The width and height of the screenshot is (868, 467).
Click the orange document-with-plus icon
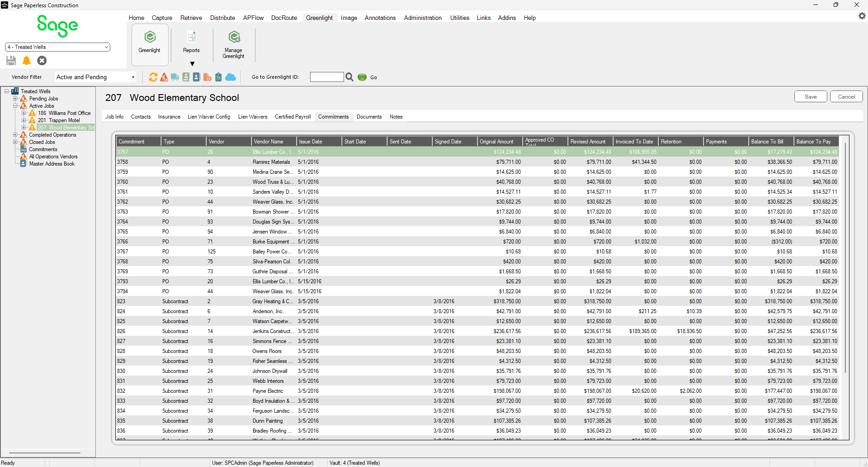[208, 77]
